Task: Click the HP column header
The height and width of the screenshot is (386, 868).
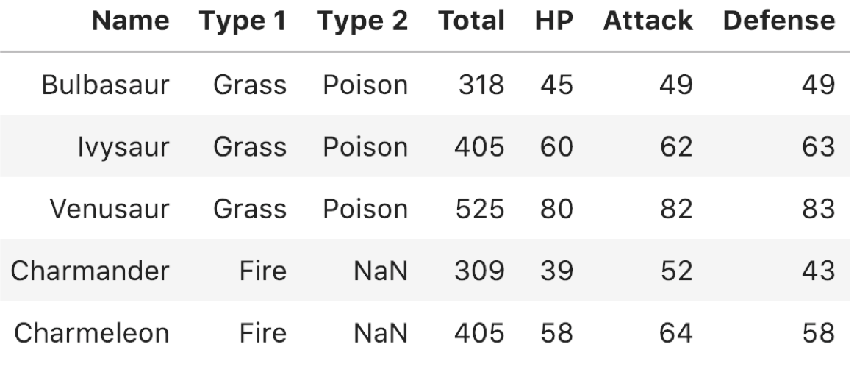Action: pyautogui.click(x=554, y=21)
